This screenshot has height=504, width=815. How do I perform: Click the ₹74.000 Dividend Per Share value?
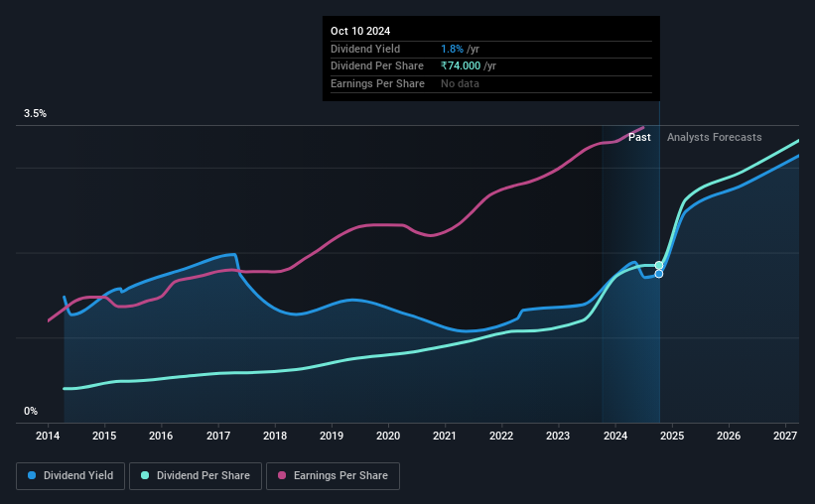tap(461, 66)
